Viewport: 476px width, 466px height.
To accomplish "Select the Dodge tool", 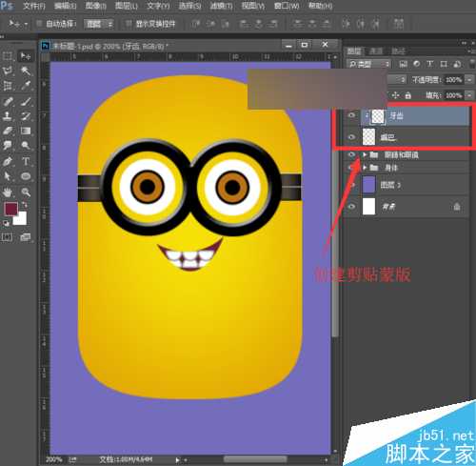I will (26, 146).
